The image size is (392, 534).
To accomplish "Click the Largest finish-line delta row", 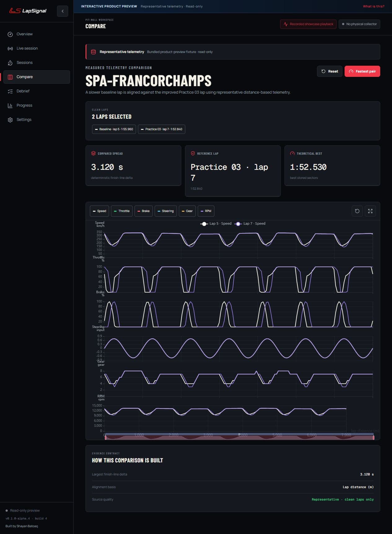I will coord(233,474).
